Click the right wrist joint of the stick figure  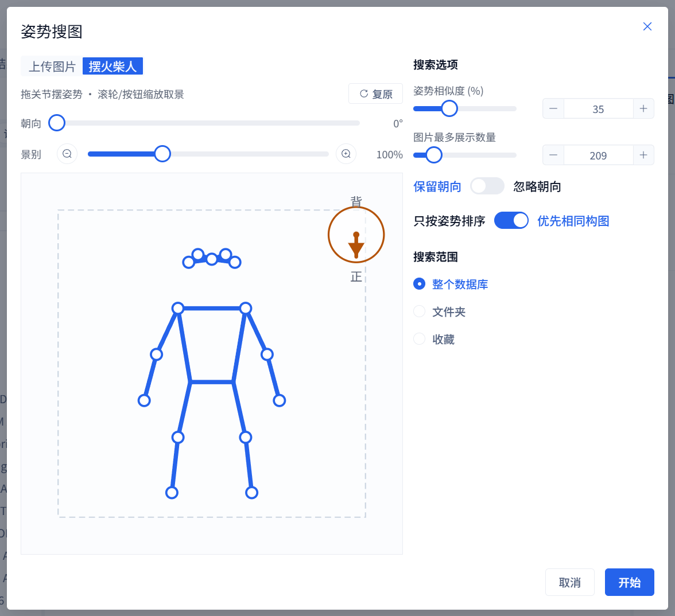pos(280,400)
